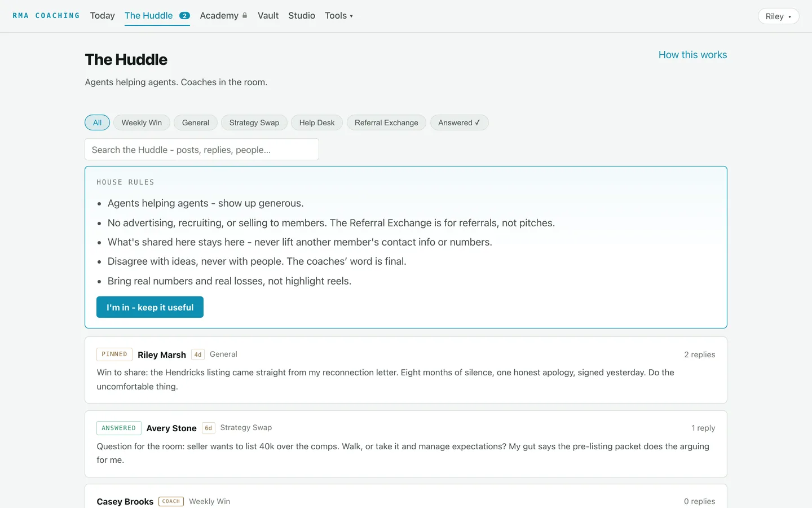Screen dimensions: 812x508
Task: Click the 6d timestamp on Avery's post
Action: click(209, 428)
